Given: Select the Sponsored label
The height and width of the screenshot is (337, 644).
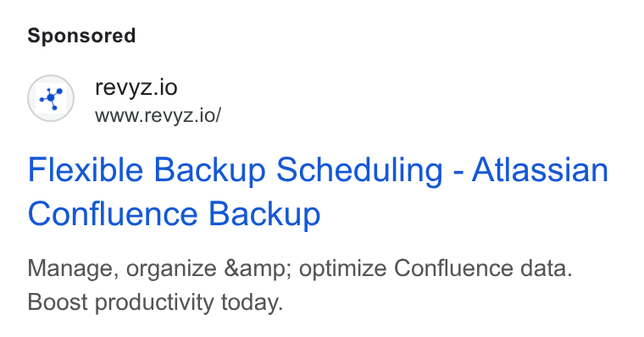Looking at the screenshot, I should point(81,36).
